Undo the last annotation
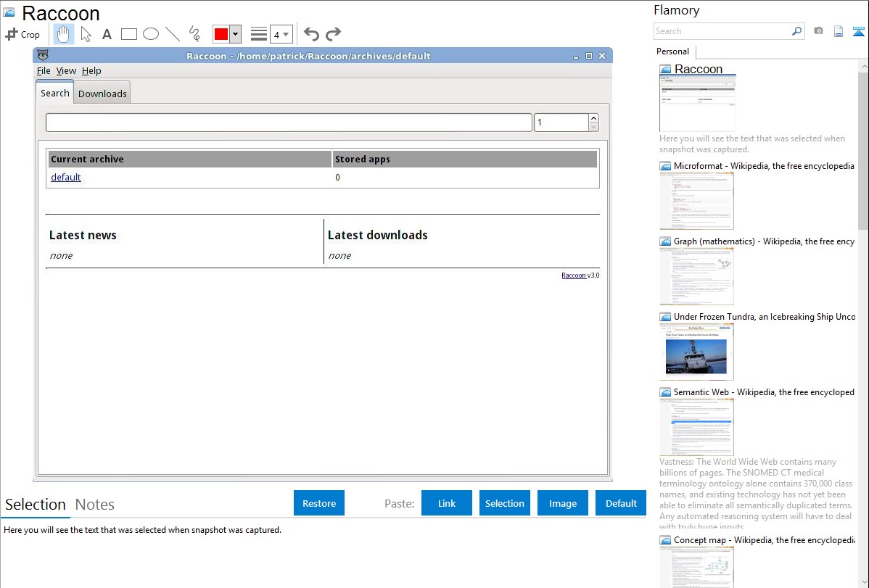 click(x=311, y=34)
